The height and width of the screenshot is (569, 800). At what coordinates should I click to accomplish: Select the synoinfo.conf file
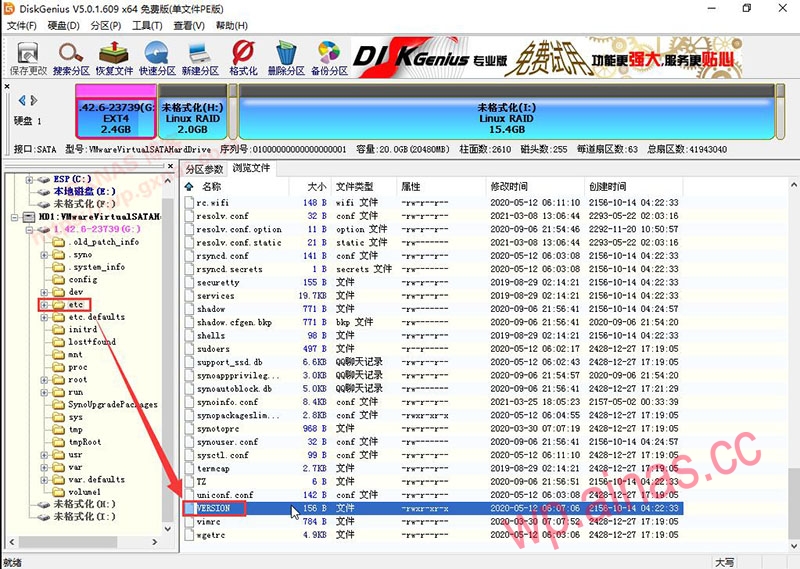tap(227, 402)
